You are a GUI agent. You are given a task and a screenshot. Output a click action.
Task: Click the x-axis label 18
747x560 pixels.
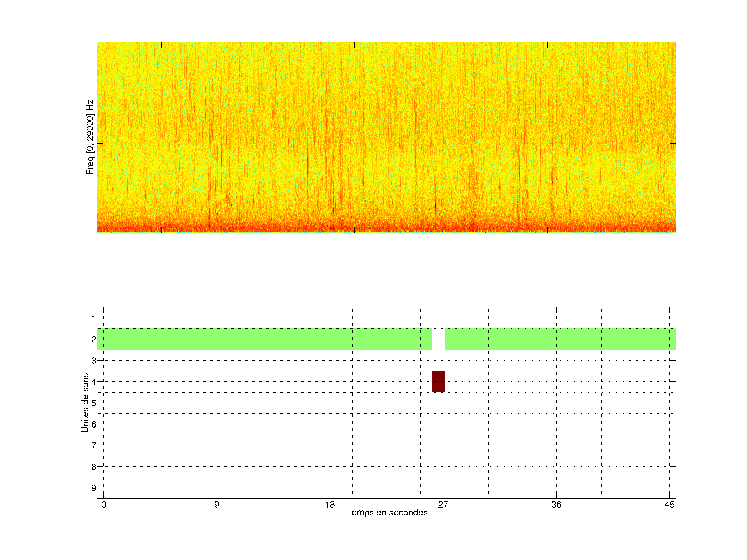click(330, 505)
